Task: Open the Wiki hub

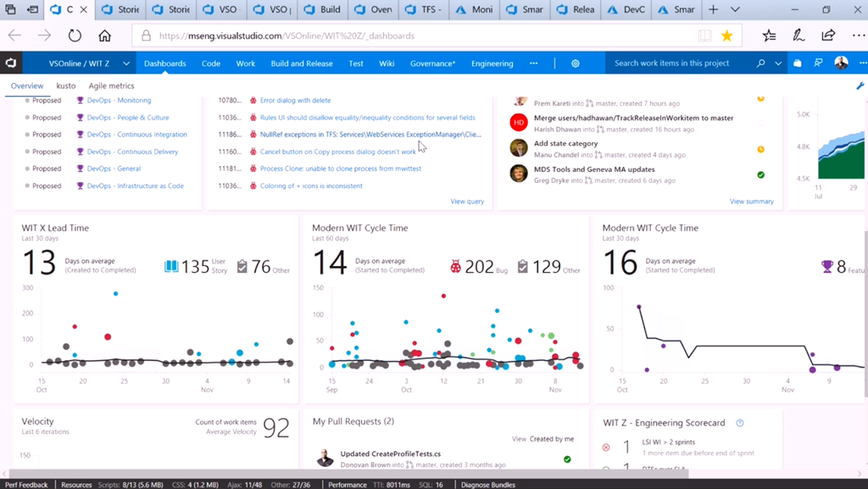Action: click(x=387, y=64)
